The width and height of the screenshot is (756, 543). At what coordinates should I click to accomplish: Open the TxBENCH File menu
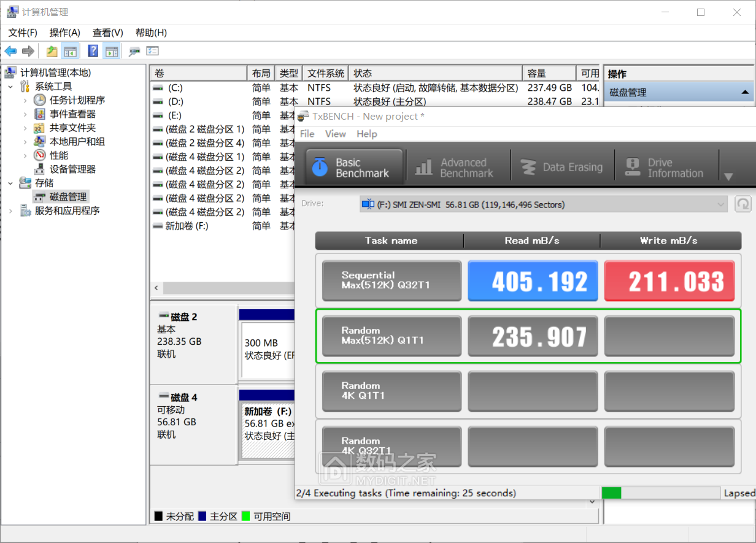[x=307, y=134]
